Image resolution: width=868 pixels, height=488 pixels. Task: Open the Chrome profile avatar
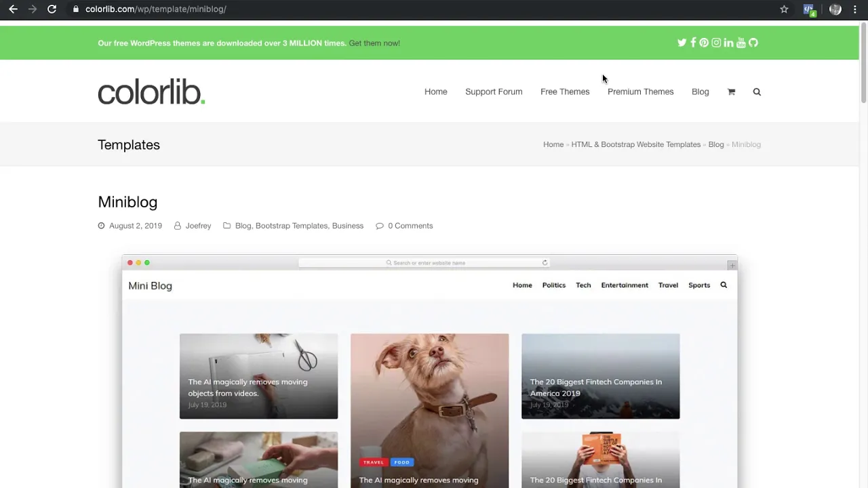click(x=835, y=9)
